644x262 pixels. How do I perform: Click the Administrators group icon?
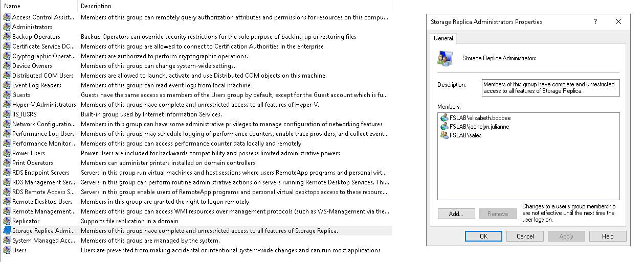[x=7, y=27]
